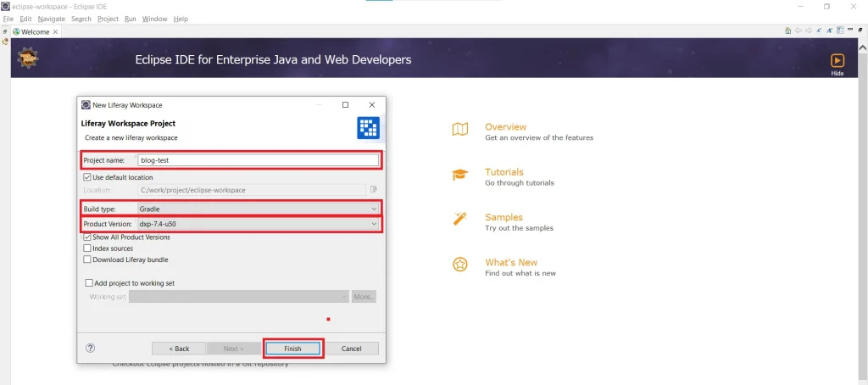This screenshot has height=385, width=868.
Task: Open the Tutorials link
Action: (504, 172)
